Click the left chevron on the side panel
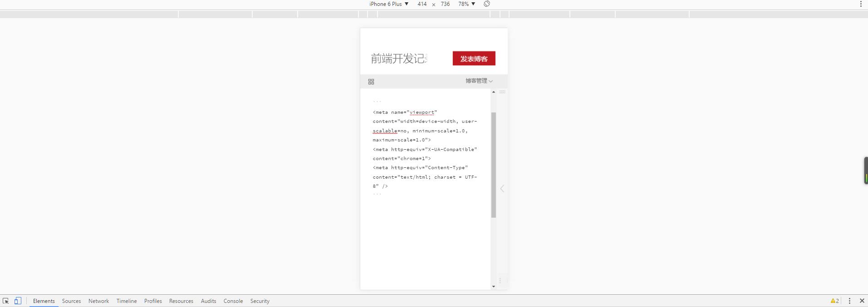Viewport: 868px width, 307px height. (502, 189)
